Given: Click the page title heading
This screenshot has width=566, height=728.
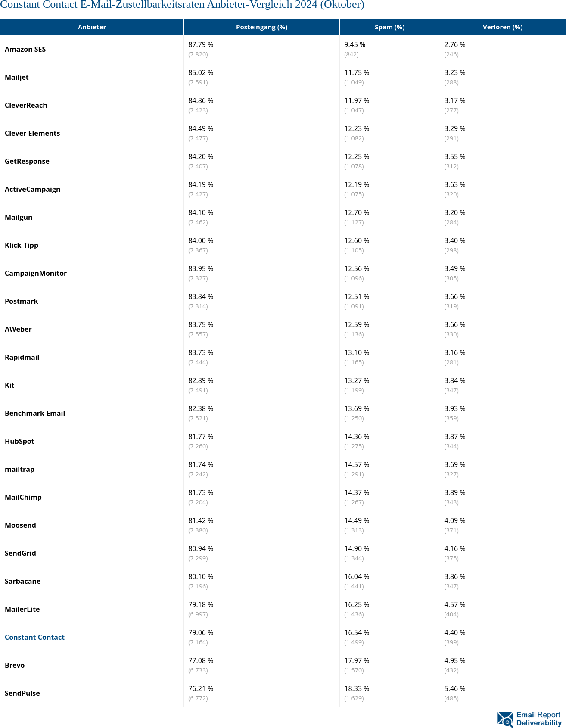Looking at the screenshot, I should pyautogui.click(x=182, y=5).
